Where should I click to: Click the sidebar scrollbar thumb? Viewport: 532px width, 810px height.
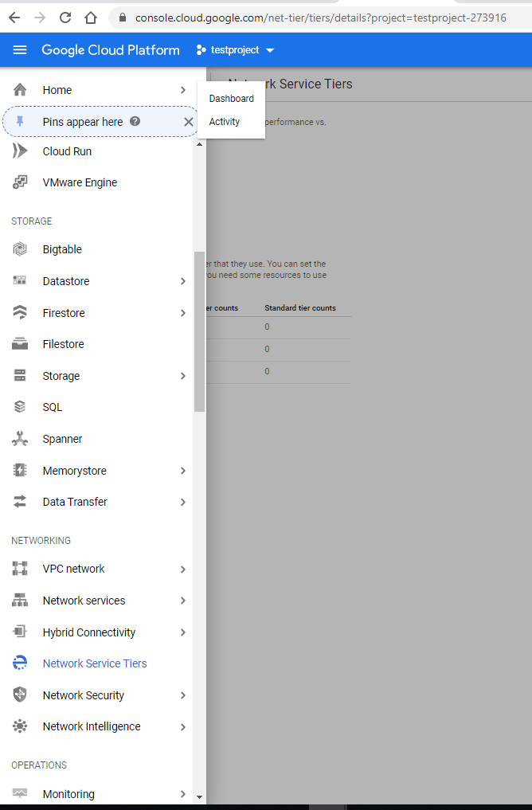199,331
